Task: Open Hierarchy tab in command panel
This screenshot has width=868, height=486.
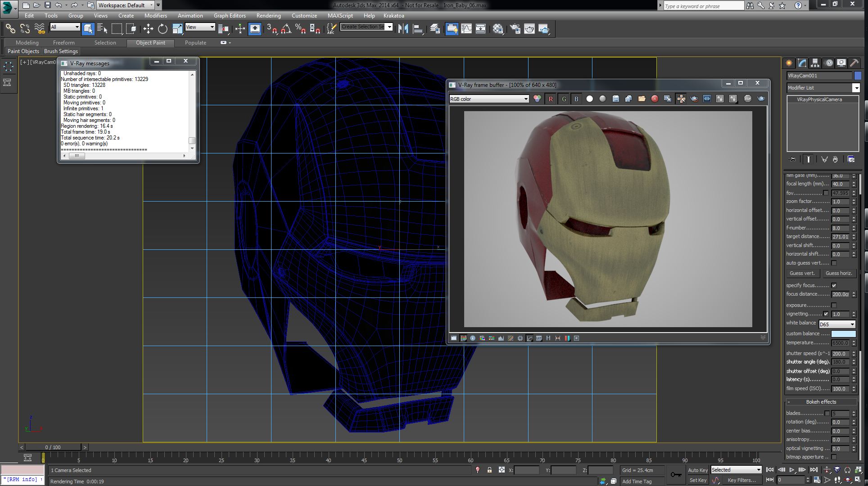Action: [815, 63]
